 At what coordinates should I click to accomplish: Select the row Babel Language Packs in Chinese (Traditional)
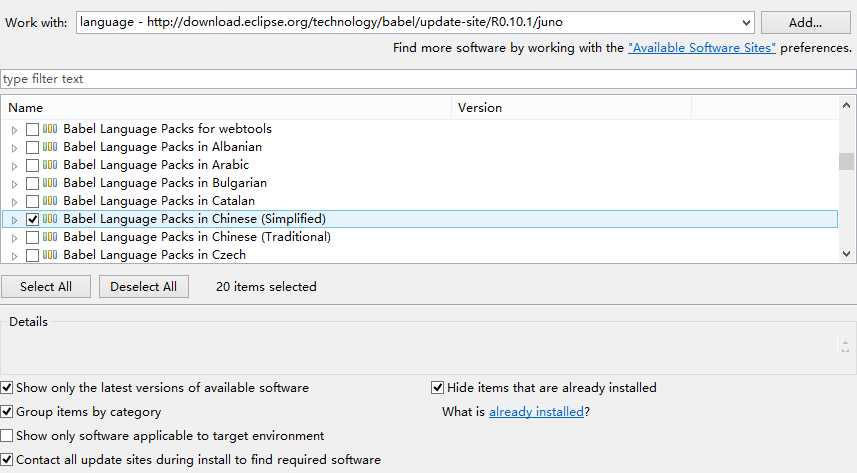pos(419,237)
